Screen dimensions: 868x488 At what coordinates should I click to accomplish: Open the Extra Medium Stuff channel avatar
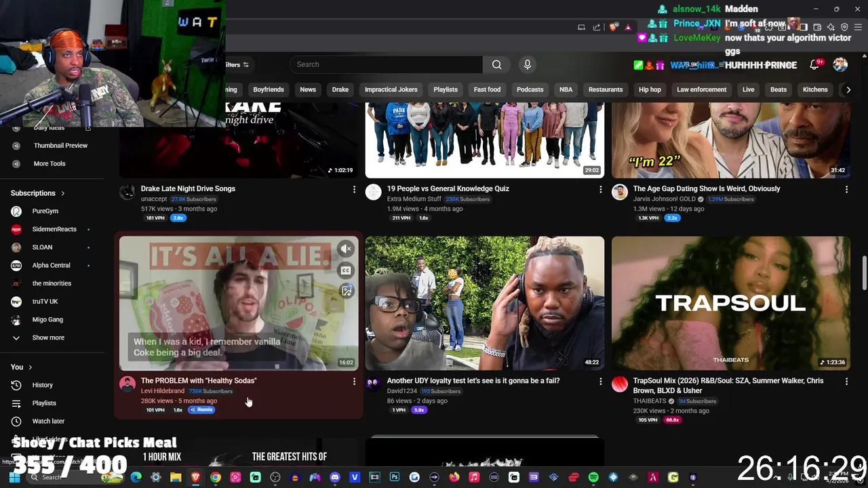(374, 192)
